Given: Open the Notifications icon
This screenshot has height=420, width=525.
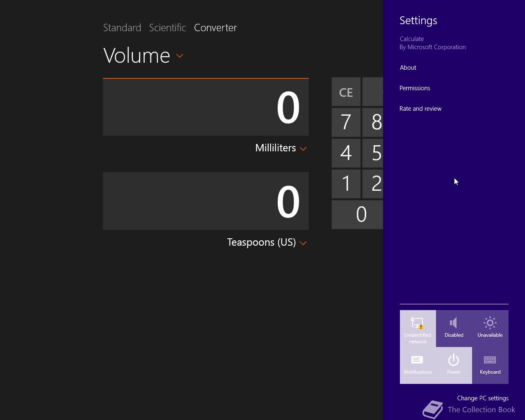Looking at the screenshot, I should 418,365.
